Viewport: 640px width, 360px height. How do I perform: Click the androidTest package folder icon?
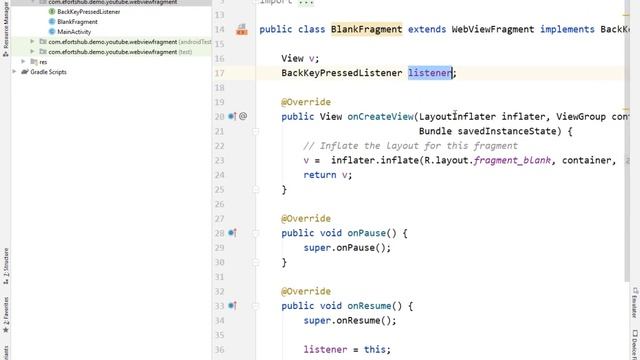pos(43,42)
